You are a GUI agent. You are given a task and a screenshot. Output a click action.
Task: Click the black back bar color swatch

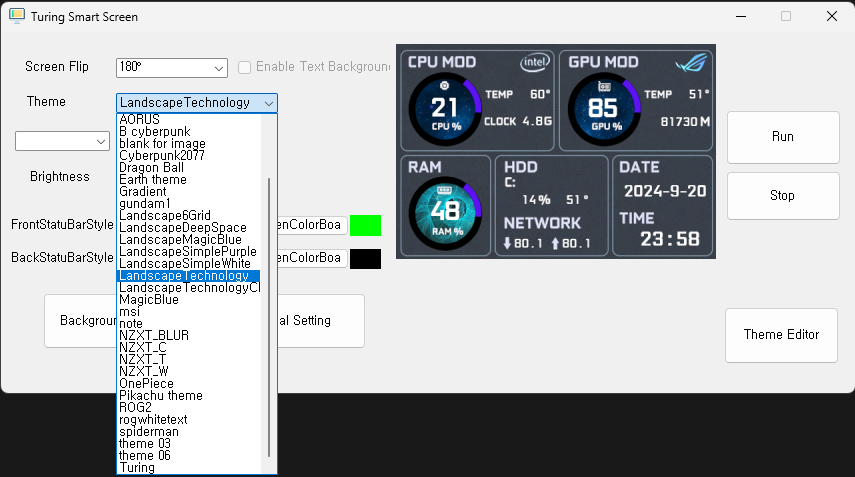tap(365, 258)
